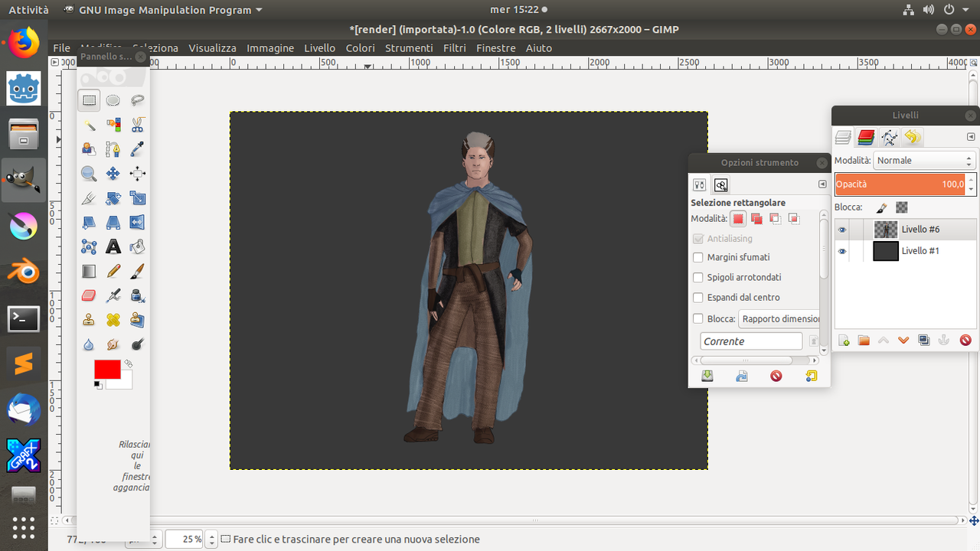Reset tool options to default values
This screenshot has width=980, height=551.
click(812, 376)
